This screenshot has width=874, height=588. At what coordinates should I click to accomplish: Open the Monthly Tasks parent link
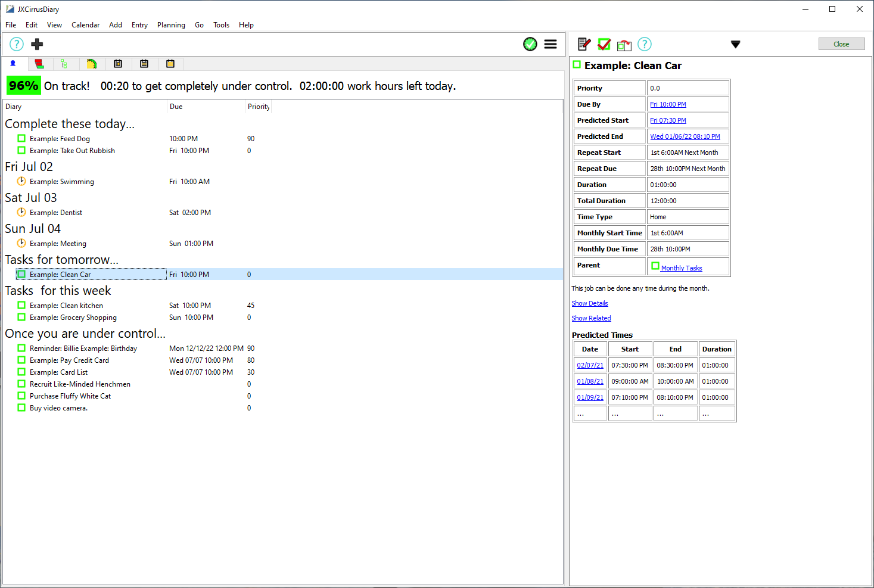(682, 268)
